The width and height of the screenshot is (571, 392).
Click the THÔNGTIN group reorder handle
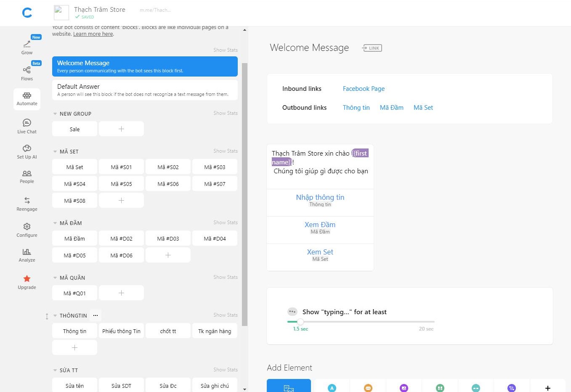coord(47,316)
